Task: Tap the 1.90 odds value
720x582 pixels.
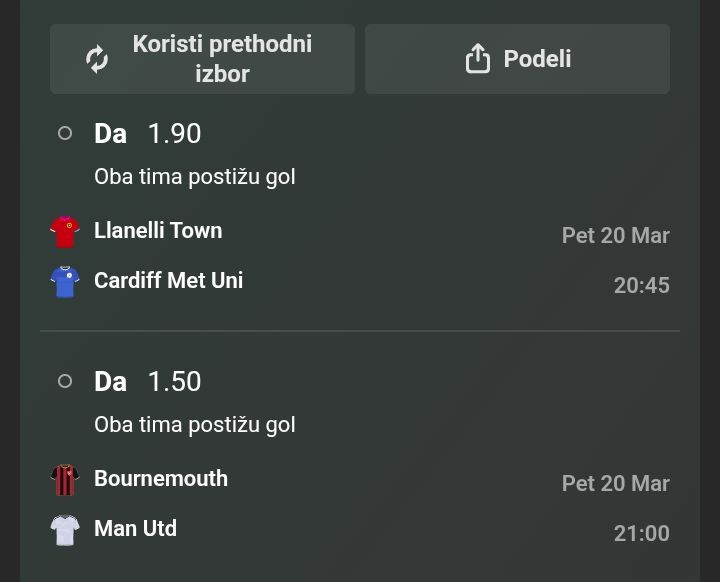Action: 174,133
